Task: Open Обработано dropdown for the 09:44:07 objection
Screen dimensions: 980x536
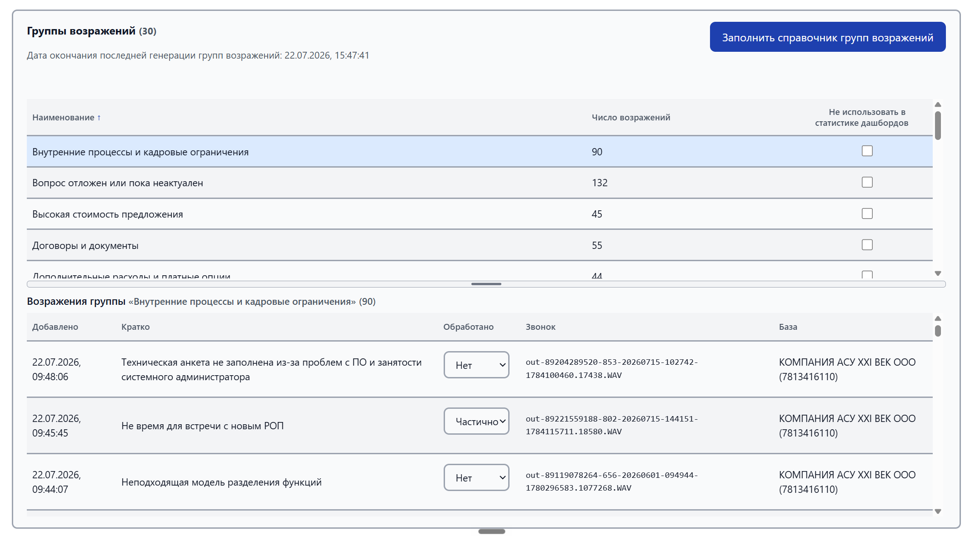Action: tap(476, 477)
